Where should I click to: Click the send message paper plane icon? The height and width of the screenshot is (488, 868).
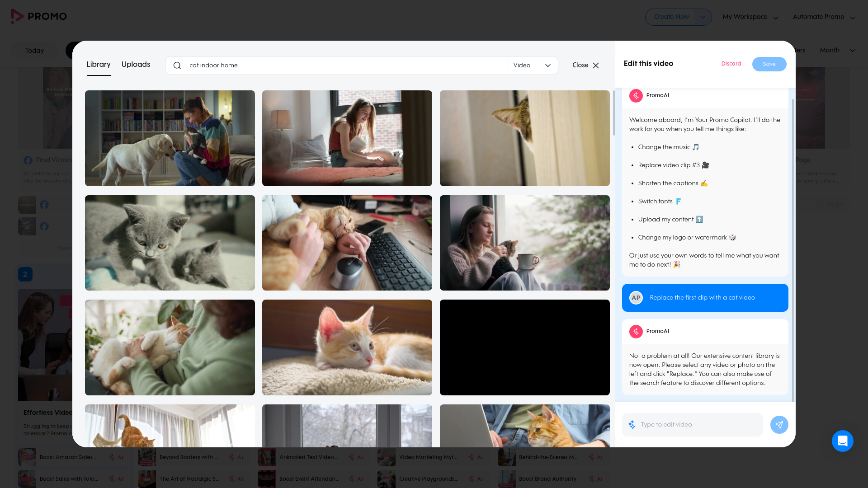pyautogui.click(x=779, y=425)
